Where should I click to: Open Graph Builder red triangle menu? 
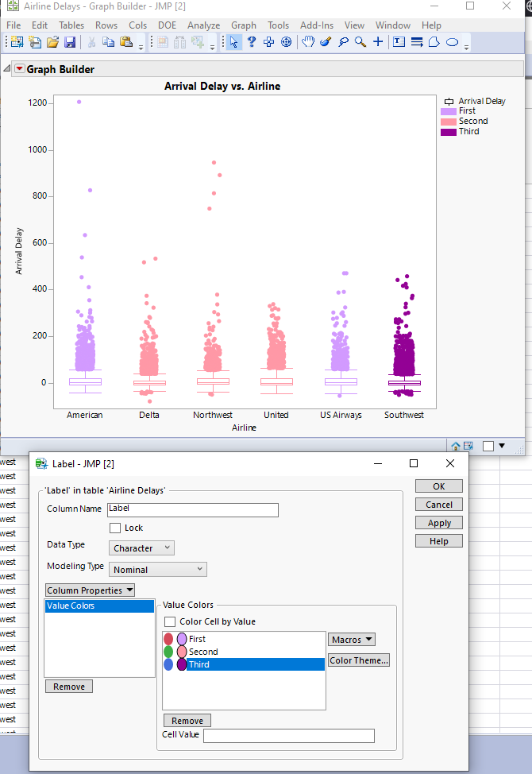pyautogui.click(x=20, y=69)
